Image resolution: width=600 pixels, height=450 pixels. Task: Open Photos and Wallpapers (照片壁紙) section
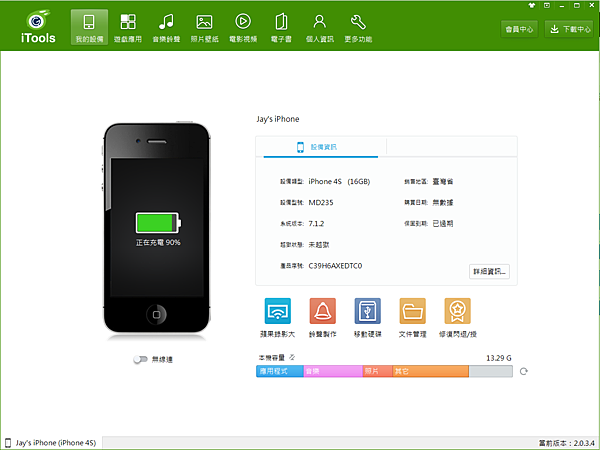coord(204,27)
